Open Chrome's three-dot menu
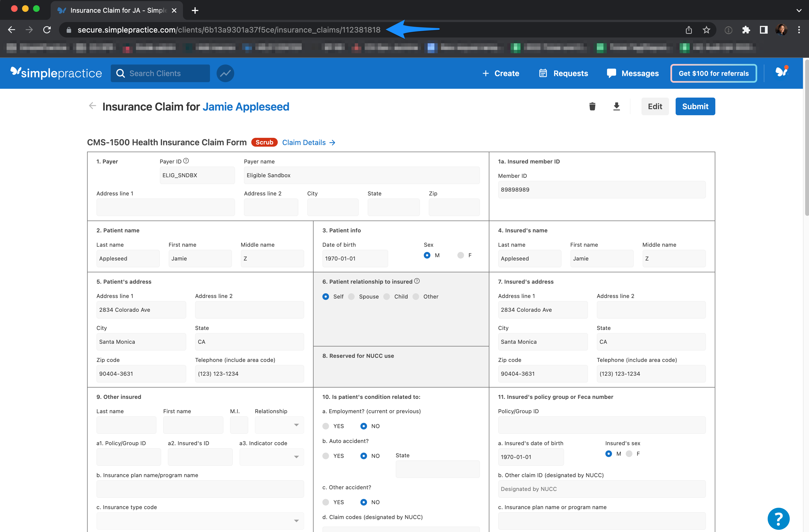 799,29
